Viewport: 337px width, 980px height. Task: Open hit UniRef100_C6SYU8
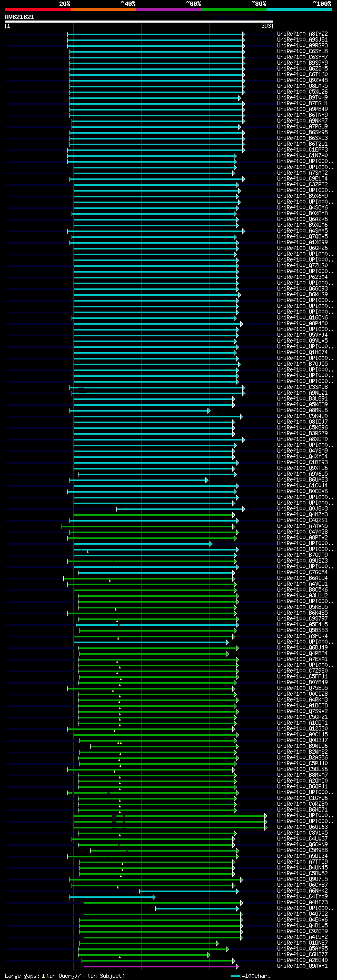click(302, 51)
